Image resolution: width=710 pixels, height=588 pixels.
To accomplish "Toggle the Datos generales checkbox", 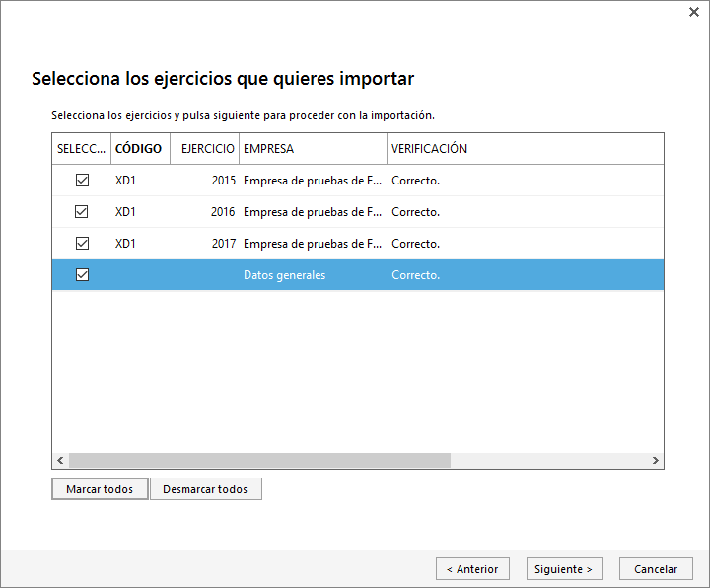I will tap(83, 275).
